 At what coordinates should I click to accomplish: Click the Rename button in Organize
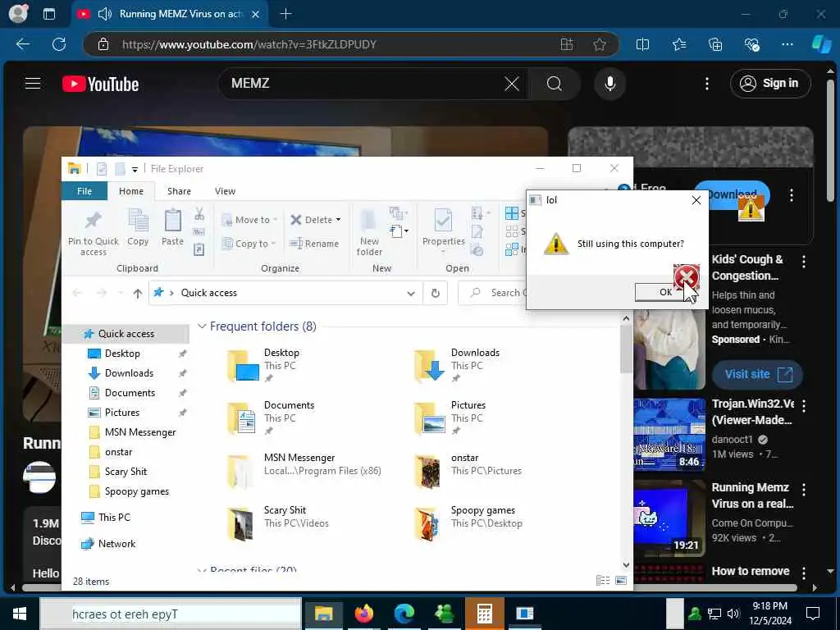pos(314,243)
